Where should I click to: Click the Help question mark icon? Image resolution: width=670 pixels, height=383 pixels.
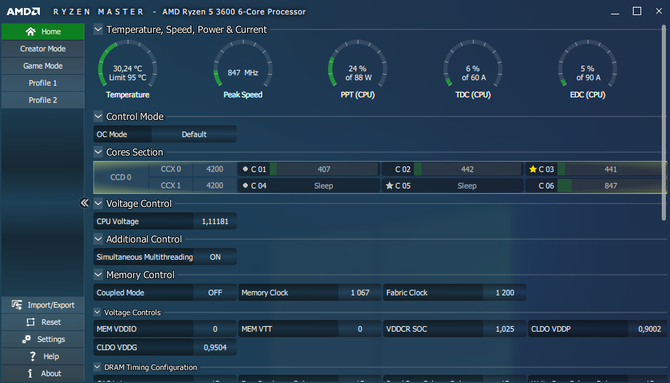tap(32, 356)
